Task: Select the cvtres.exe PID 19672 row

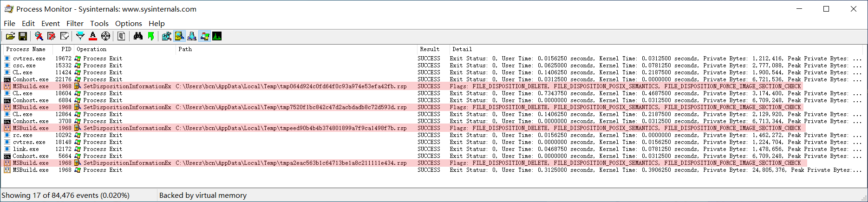Action: [433, 59]
